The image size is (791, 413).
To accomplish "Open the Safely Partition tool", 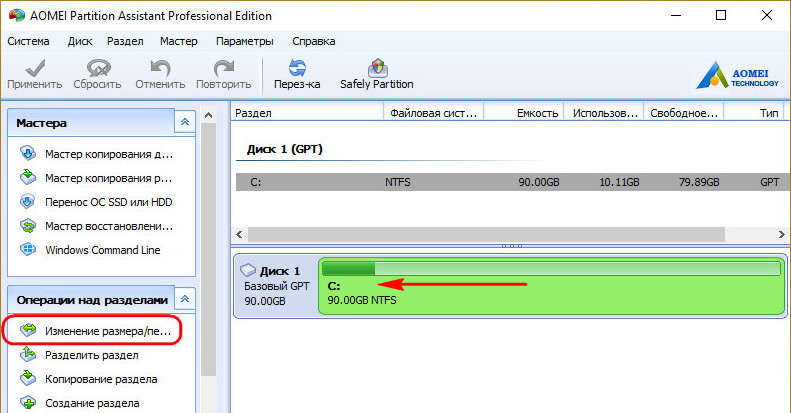I will tap(376, 74).
